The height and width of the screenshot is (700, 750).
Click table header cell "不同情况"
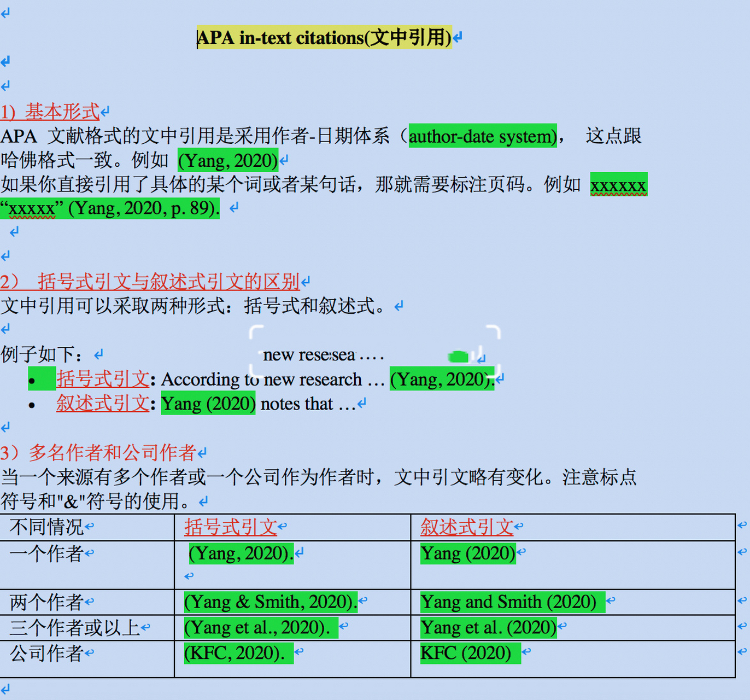[x=47, y=527]
